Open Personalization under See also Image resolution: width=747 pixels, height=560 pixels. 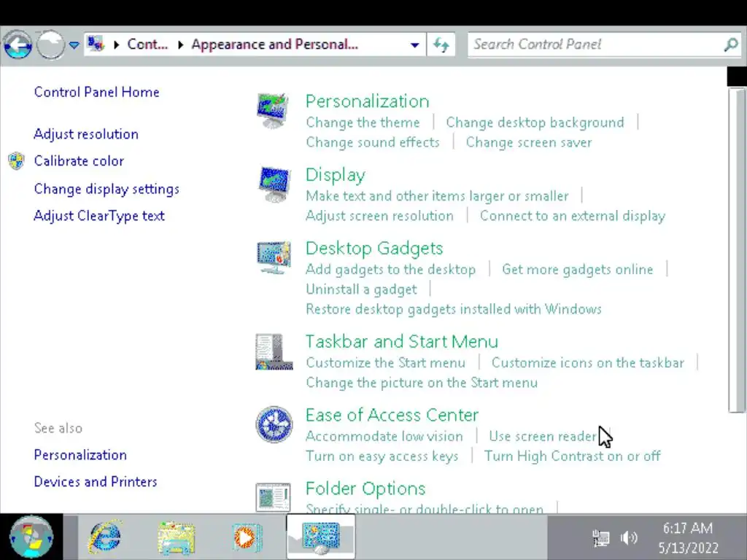(x=80, y=455)
